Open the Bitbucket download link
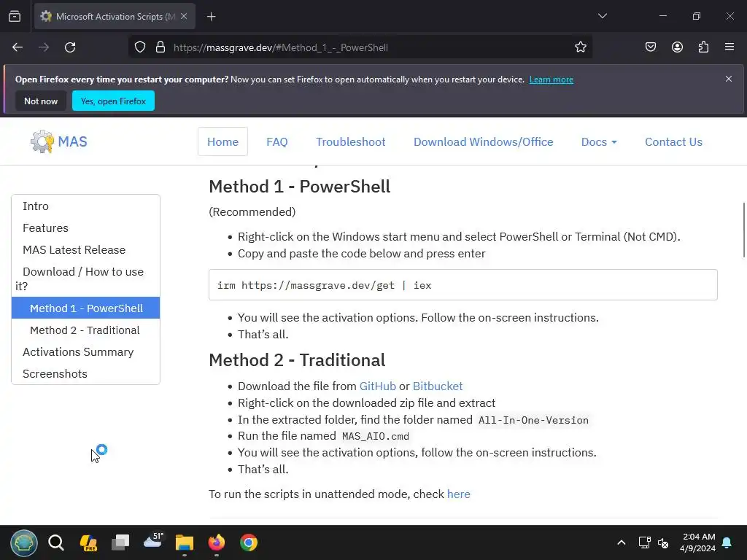 (438, 386)
